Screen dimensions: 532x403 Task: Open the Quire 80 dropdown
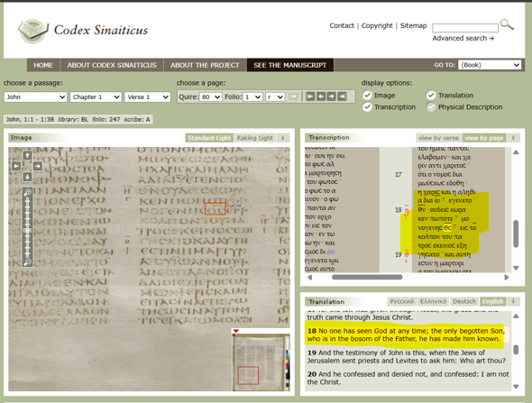click(x=211, y=97)
